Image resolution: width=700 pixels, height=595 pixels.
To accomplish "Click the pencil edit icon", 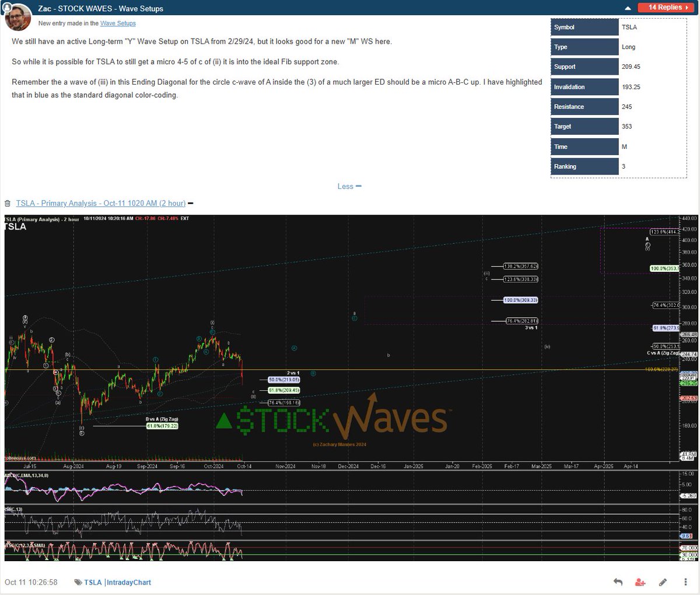I will [x=663, y=582].
